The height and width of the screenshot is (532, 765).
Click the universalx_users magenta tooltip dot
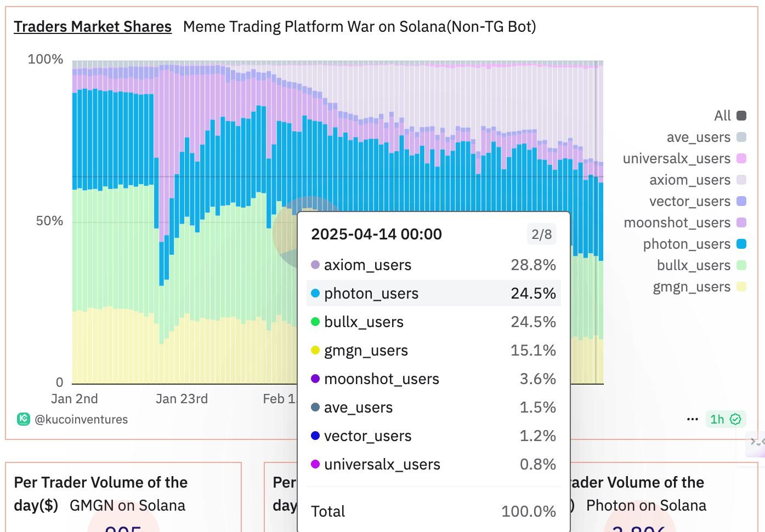tap(315, 465)
